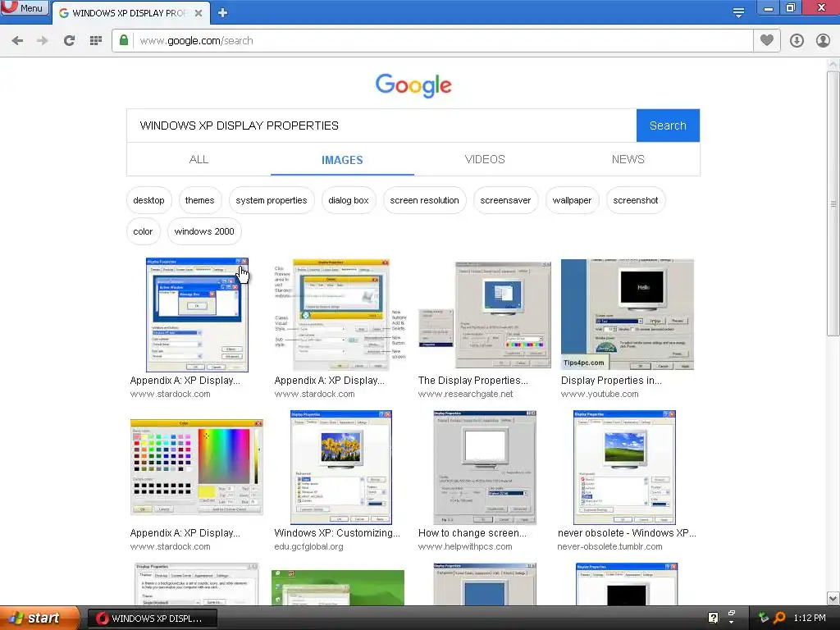Open 'Display Properties in...' result title
Image resolution: width=840 pixels, height=630 pixels.
(611, 381)
